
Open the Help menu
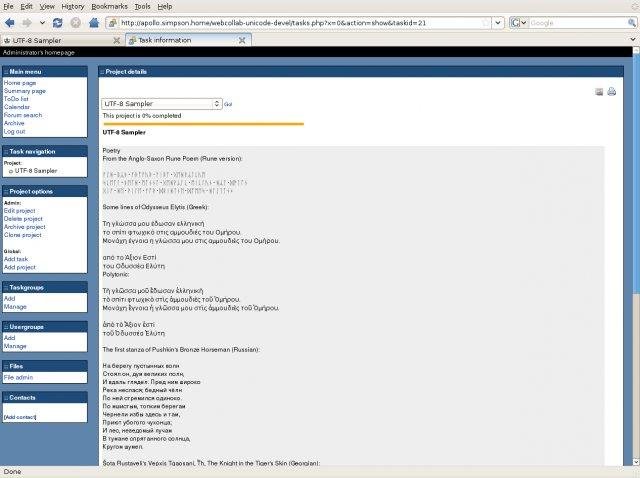tap(165, 7)
